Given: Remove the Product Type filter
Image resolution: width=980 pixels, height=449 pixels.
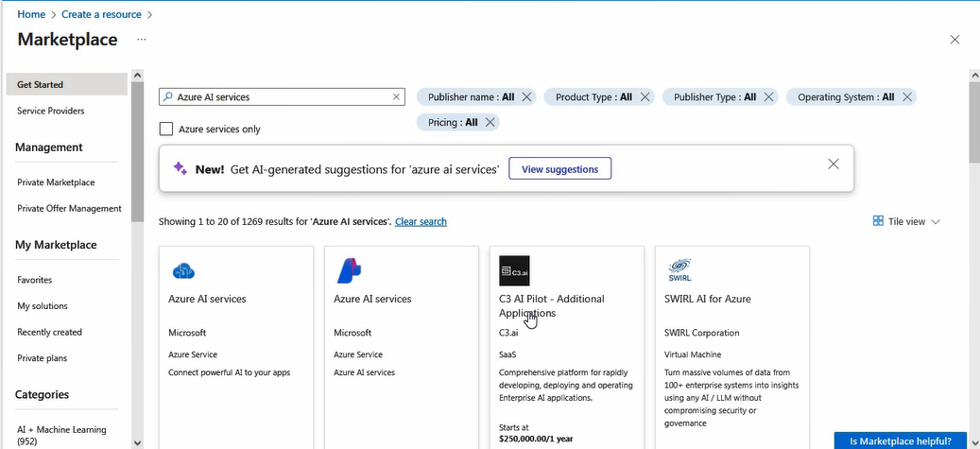Looking at the screenshot, I should click(x=645, y=97).
